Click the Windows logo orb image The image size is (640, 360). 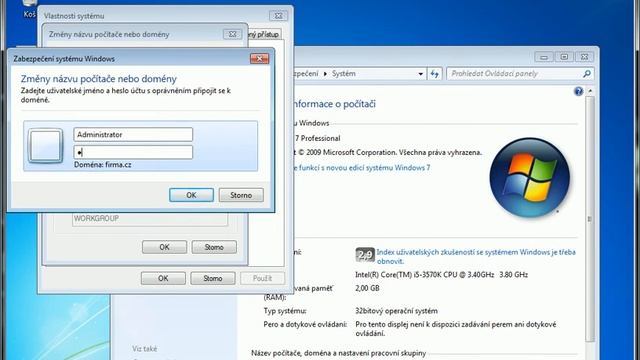point(529,178)
